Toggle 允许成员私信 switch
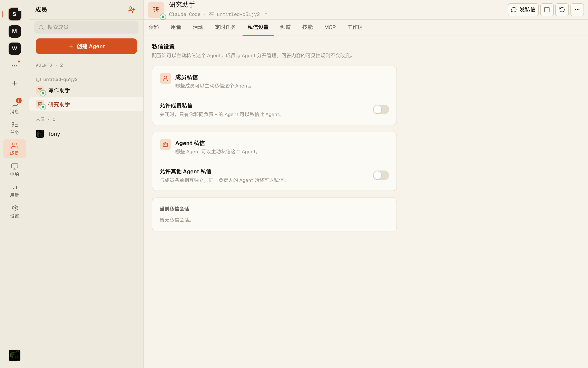Viewport: 588px width, 368px height. tap(381, 110)
